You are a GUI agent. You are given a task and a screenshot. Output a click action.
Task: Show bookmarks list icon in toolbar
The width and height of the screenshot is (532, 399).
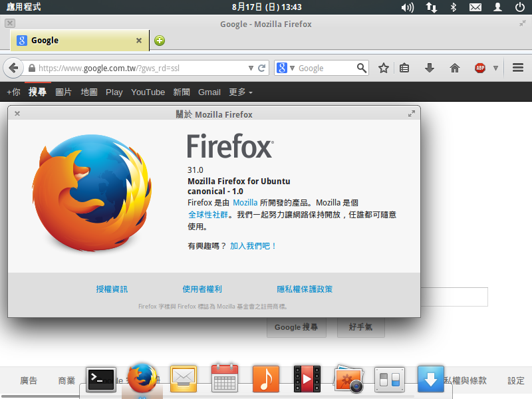tap(404, 68)
